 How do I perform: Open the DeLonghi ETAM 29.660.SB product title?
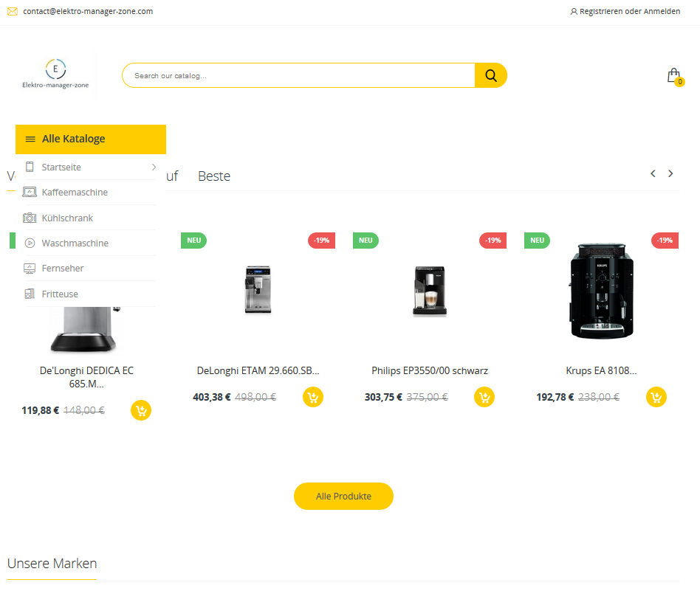tap(258, 370)
